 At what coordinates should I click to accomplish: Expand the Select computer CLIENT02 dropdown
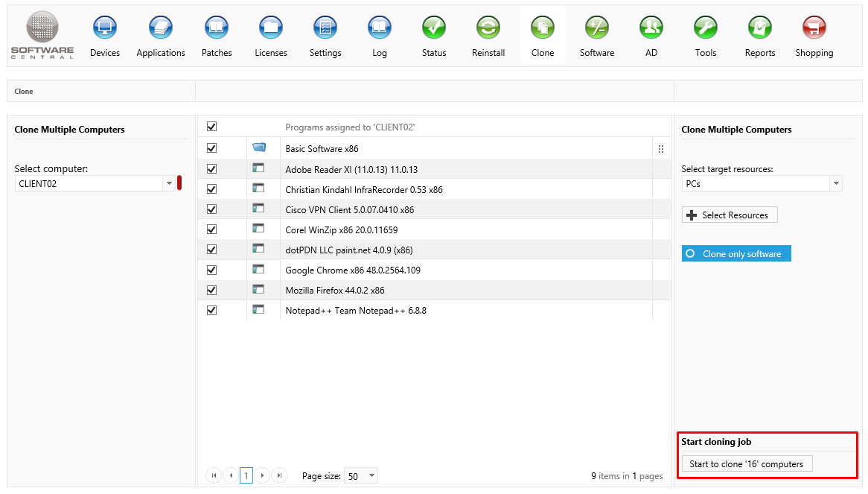pyautogui.click(x=169, y=183)
